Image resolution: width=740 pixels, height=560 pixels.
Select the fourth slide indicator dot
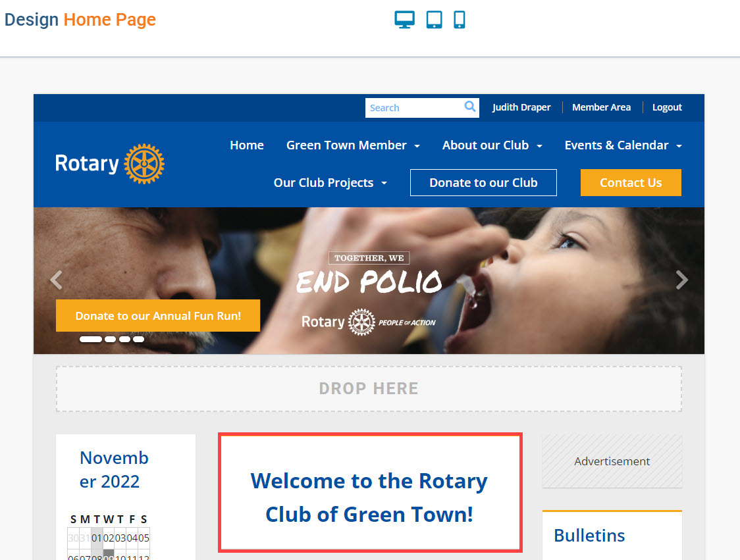[138, 339]
